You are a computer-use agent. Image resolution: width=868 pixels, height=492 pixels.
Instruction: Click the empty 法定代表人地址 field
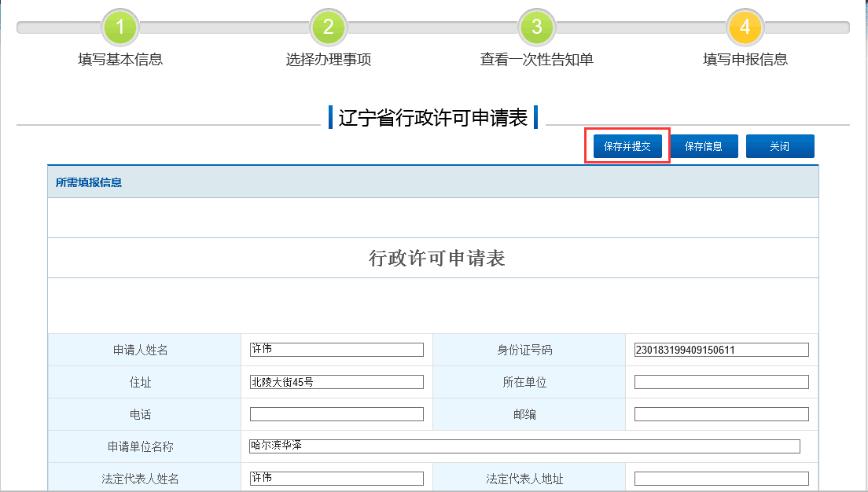point(721,479)
